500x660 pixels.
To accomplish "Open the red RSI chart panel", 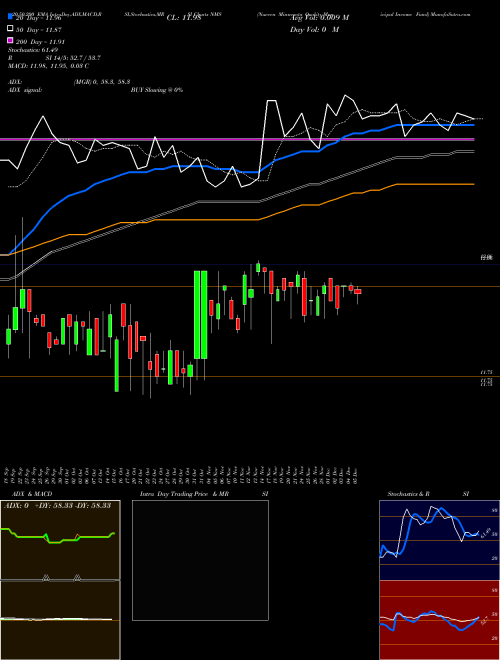I will pyautogui.click(x=439, y=620).
